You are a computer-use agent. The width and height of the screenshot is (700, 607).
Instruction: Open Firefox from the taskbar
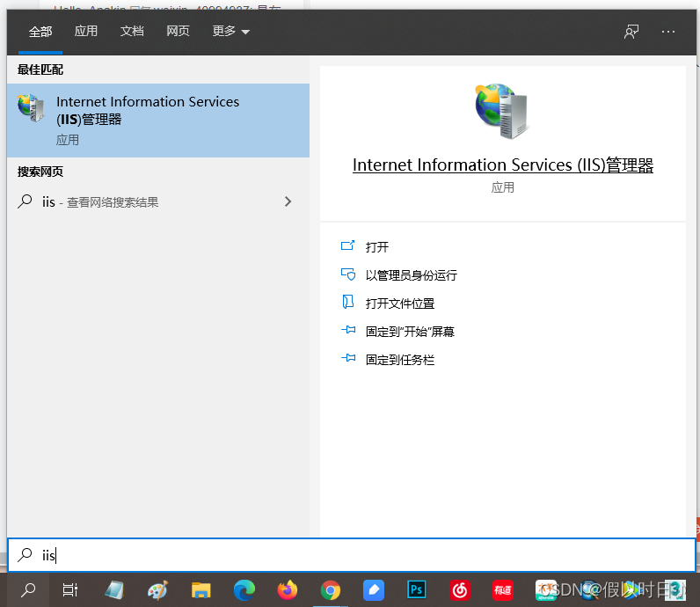point(288,590)
